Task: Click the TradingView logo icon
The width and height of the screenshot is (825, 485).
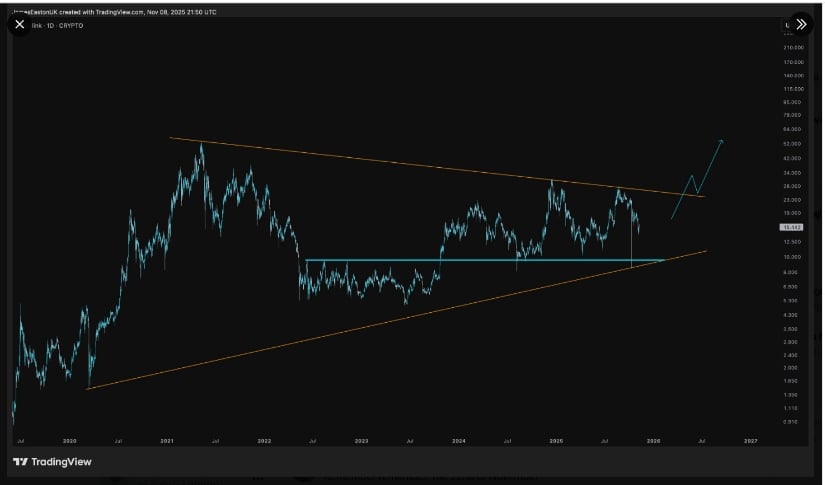Action: coord(20,462)
